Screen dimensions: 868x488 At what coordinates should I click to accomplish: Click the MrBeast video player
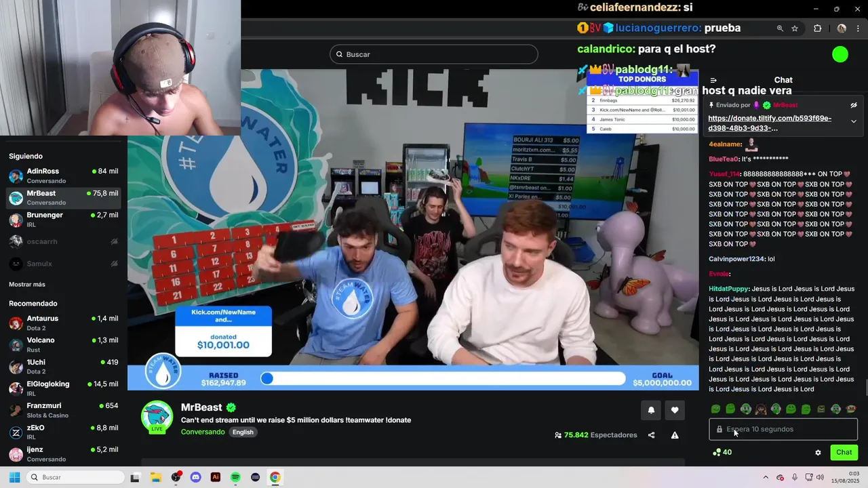point(413,229)
